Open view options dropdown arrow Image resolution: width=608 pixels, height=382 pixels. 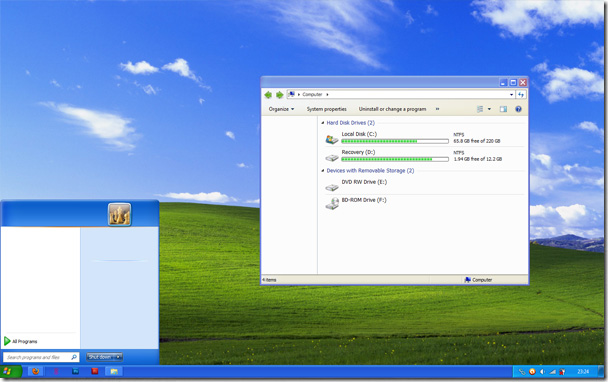pyautogui.click(x=489, y=109)
